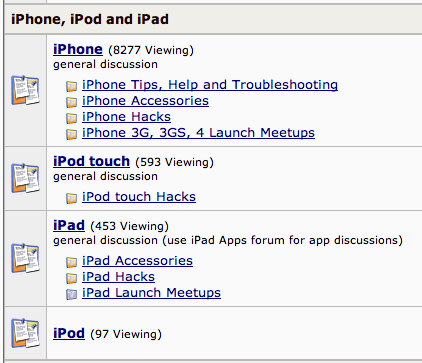Click folder icon beside iPhone Tips, Help and Troubleshooting
422x363 pixels.
tap(71, 86)
